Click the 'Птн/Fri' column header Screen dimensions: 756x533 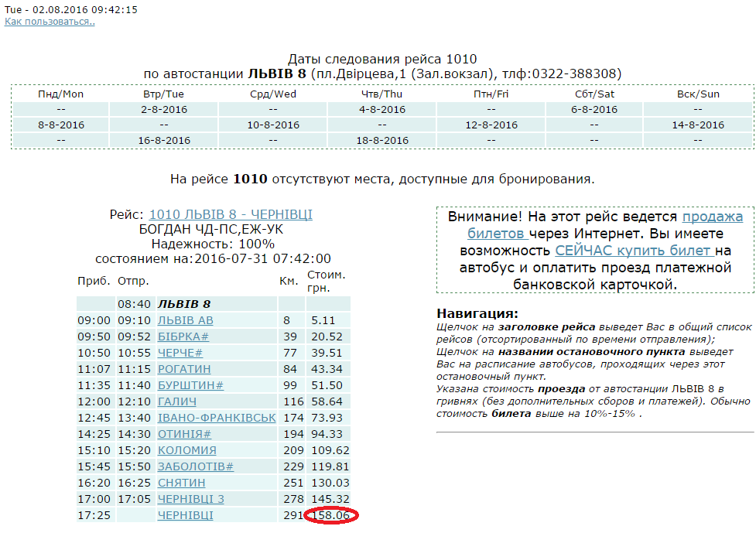[x=491, y=94]
